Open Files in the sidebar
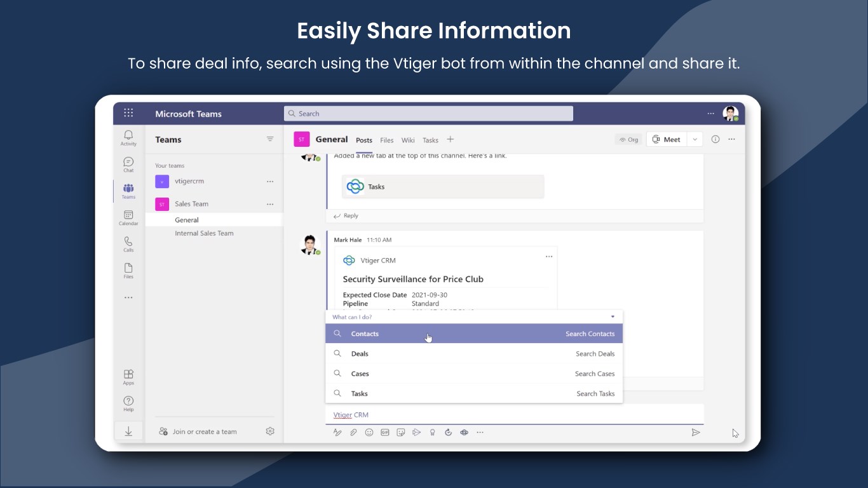The image size is (868, 488). click(128, 271)
